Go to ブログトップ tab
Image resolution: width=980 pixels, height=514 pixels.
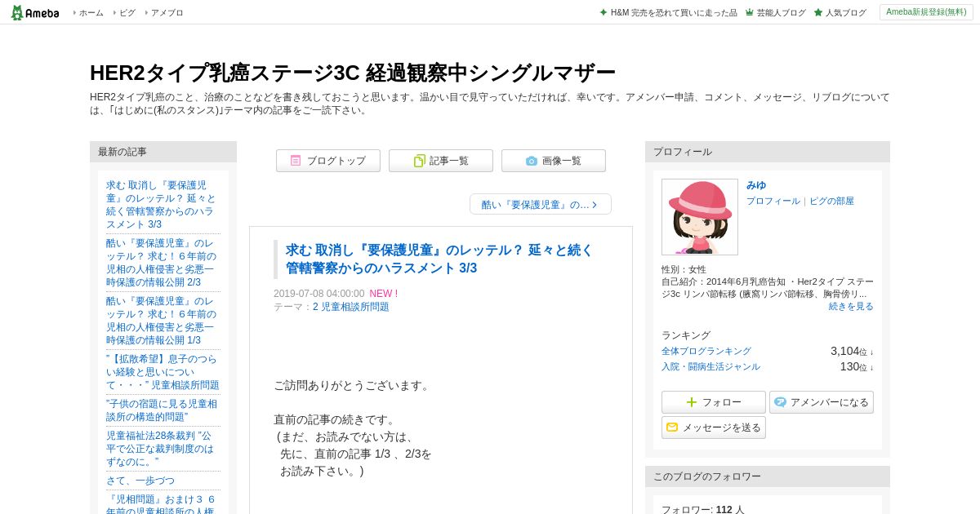pos(328,161)
